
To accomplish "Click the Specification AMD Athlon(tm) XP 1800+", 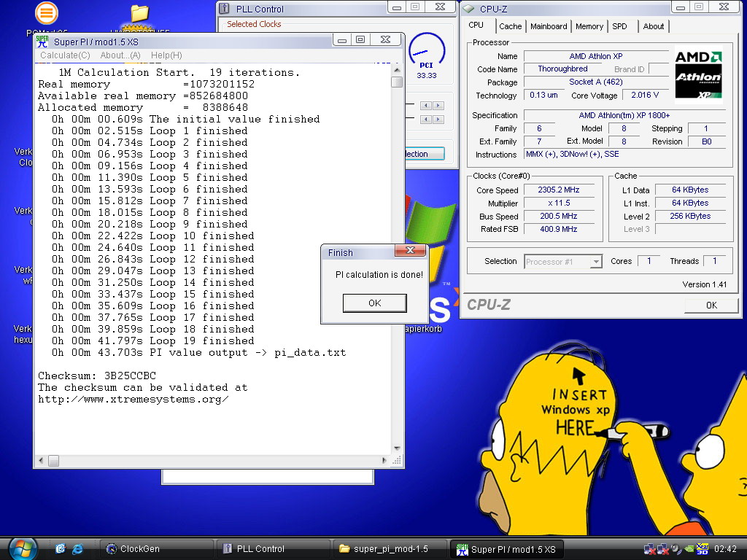I will (624, 115).
